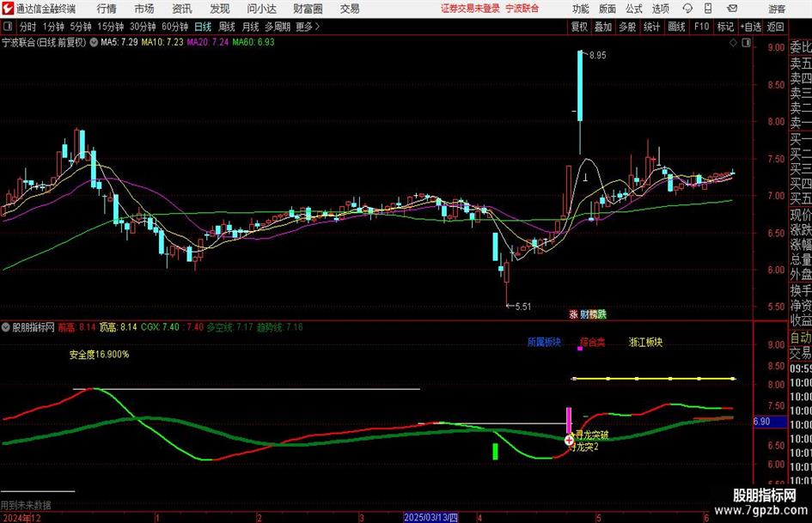Click the 宁波联合(日线,前复权) chart title
812x523 pixels.
tap(44, 42)
